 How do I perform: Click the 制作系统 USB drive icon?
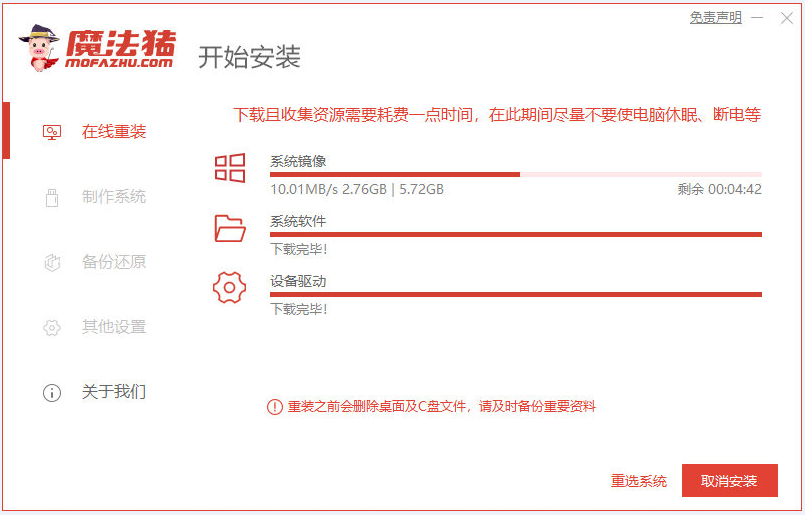pyautogui.click(x=52, y=197)
